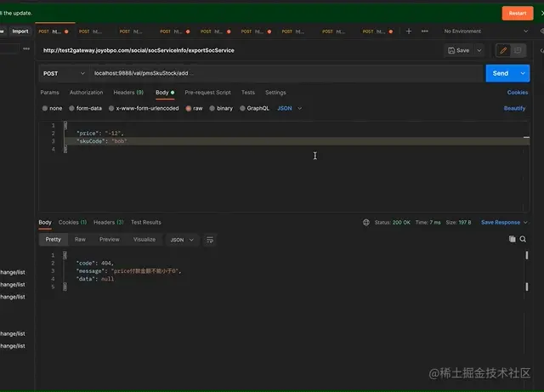Viewport: 544px width, 392px height.
Task: Click the request title URL text
Action: (139, 50)
